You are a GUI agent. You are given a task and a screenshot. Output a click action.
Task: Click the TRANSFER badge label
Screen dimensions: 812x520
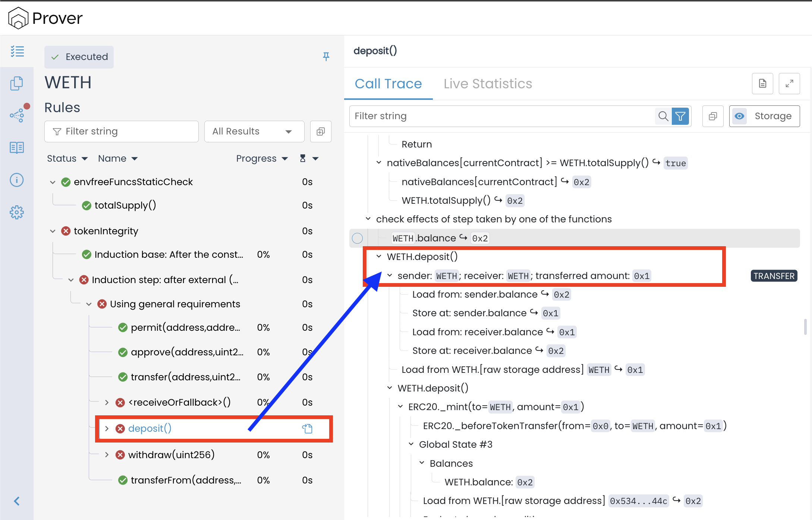[x=774, y=276]
